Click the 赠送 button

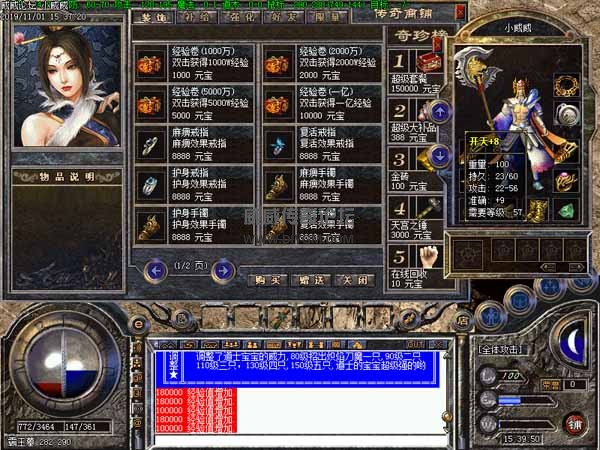tap(311, 280)
